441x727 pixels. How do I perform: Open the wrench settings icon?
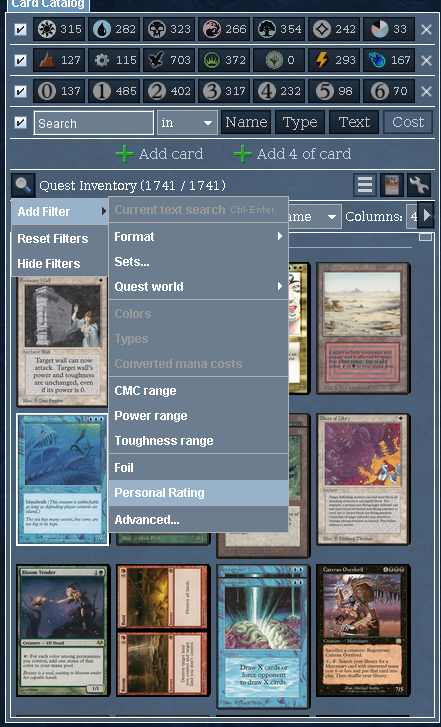click(x=419, y=185)
